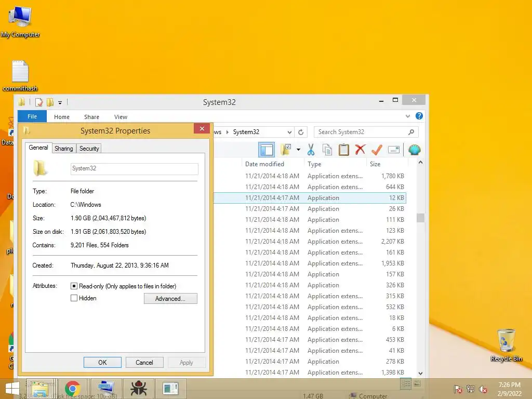The height and width of the screenshot is (399, 532).
Task: Toggle the Read-only attribute checkbox
Action: point(74,286)
